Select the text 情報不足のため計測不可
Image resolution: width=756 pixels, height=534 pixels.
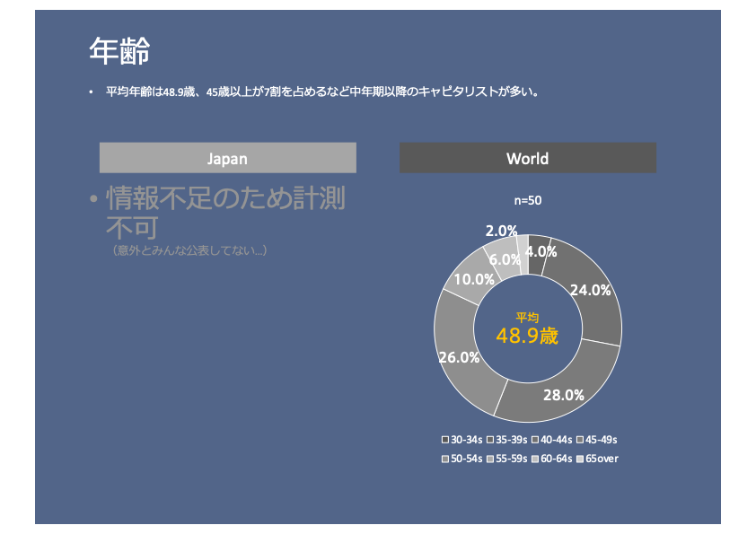(225, 213)
